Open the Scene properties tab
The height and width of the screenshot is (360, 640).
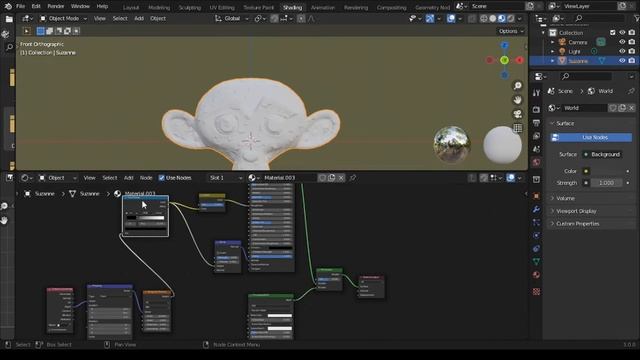[x=536, y=149]
